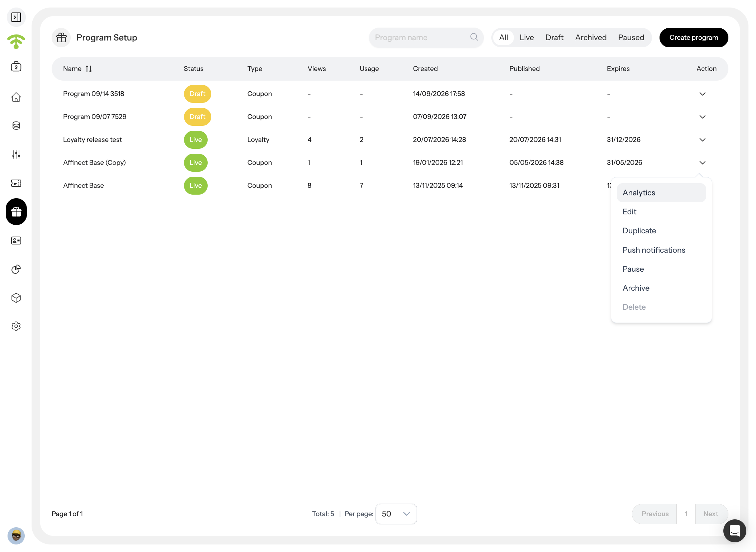Expand the sidebar panel toggle icon

coord(16,17)
